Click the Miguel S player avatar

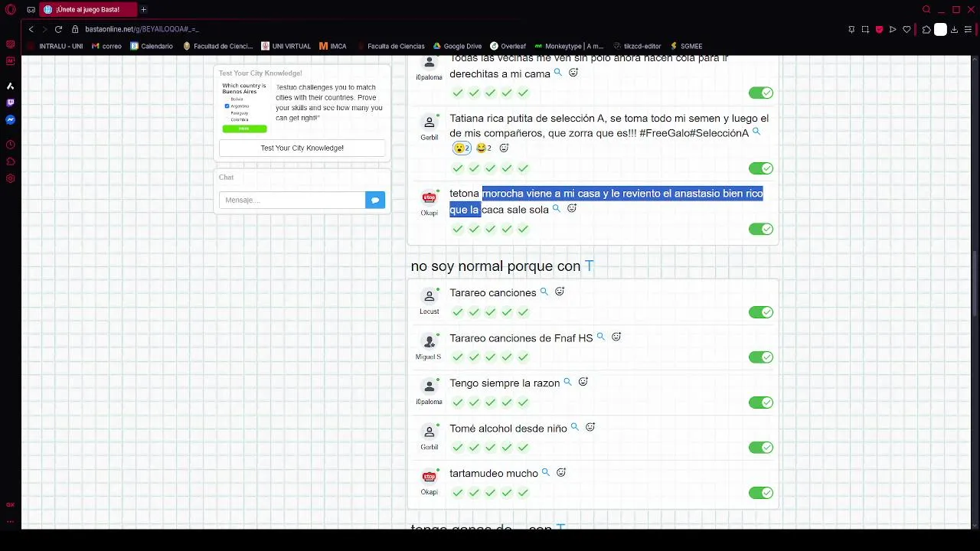pyautogui.click(x=430, y=341)
